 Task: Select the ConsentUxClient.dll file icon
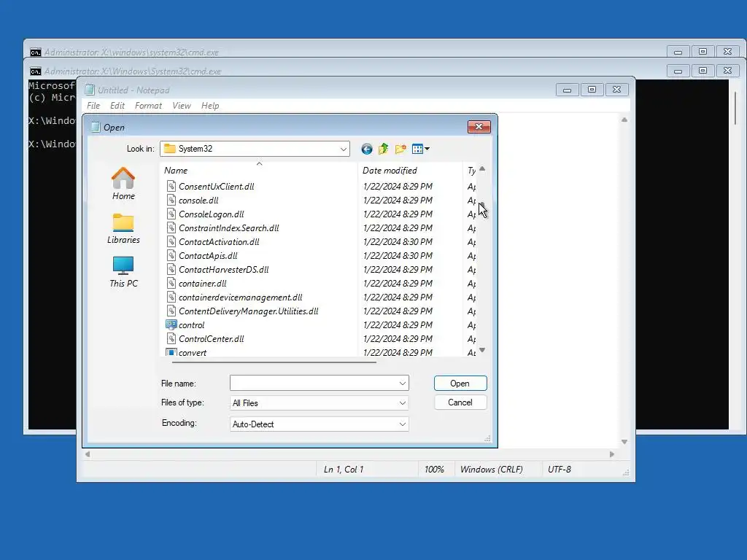click(x=171, y=186)
